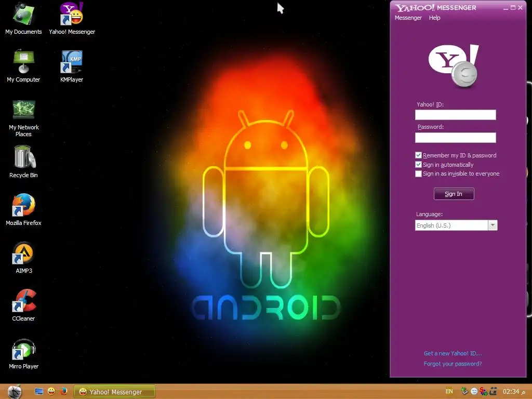
Task: Minimize the Yahoo! Messenger window
Action: (x=506, y=8)
